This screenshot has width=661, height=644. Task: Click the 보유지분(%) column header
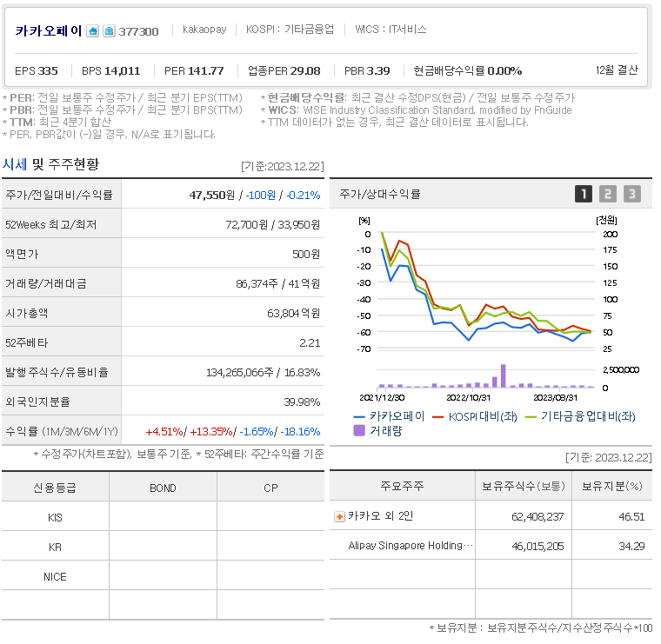pos(612,486)
